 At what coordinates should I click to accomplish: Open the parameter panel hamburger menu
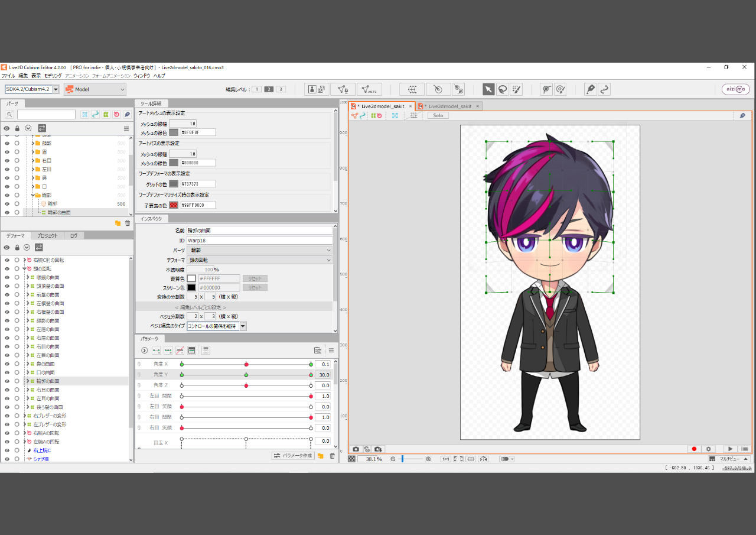pyautogui.click(x=331, y=350)
